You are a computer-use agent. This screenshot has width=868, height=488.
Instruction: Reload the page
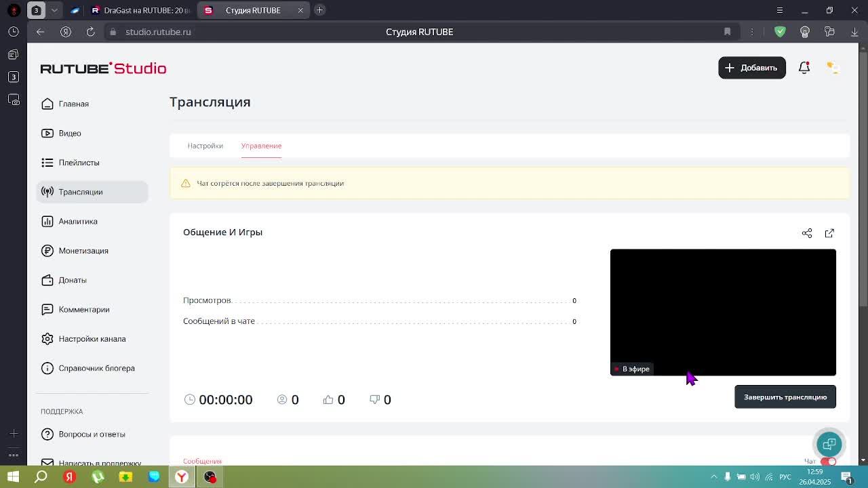(x=90, y=32)
